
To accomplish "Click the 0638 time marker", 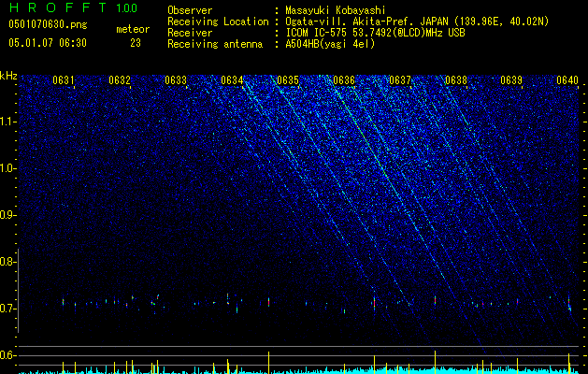I will click(x=456, y=80).
